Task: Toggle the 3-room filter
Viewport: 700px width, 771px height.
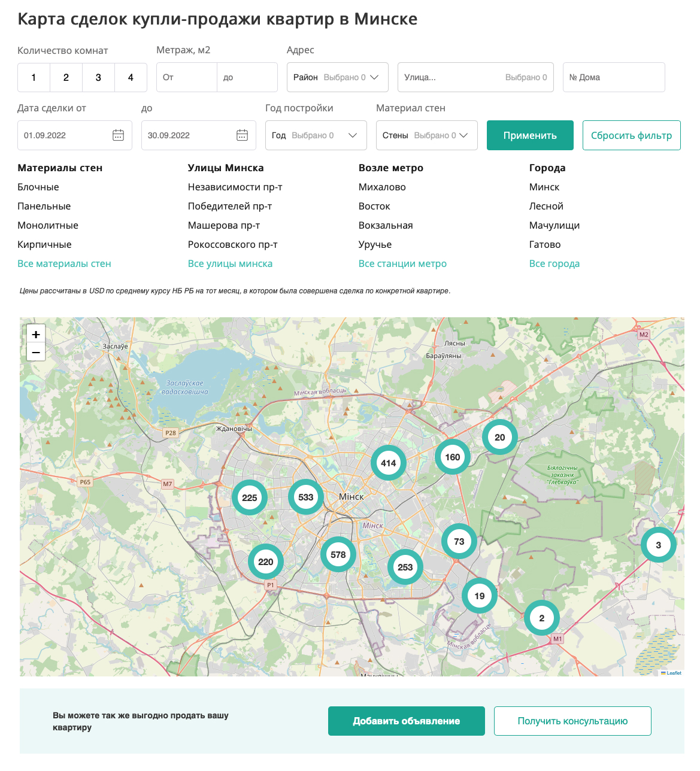Action: point(98,77)
